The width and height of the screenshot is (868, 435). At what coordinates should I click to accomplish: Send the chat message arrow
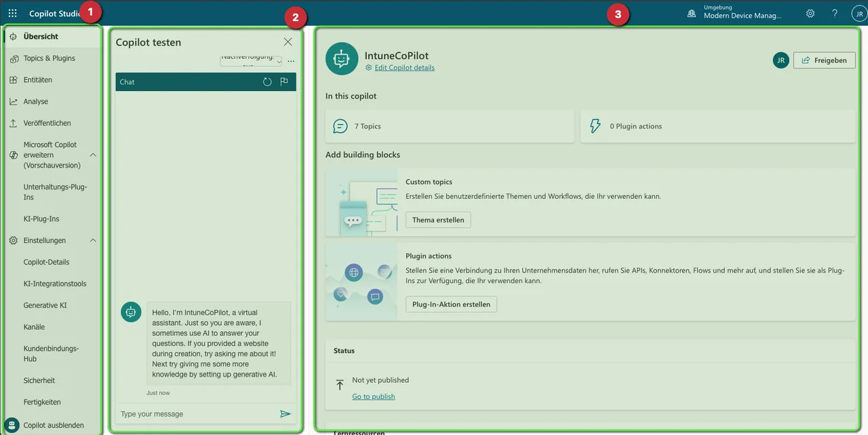[x=285, y=414]
